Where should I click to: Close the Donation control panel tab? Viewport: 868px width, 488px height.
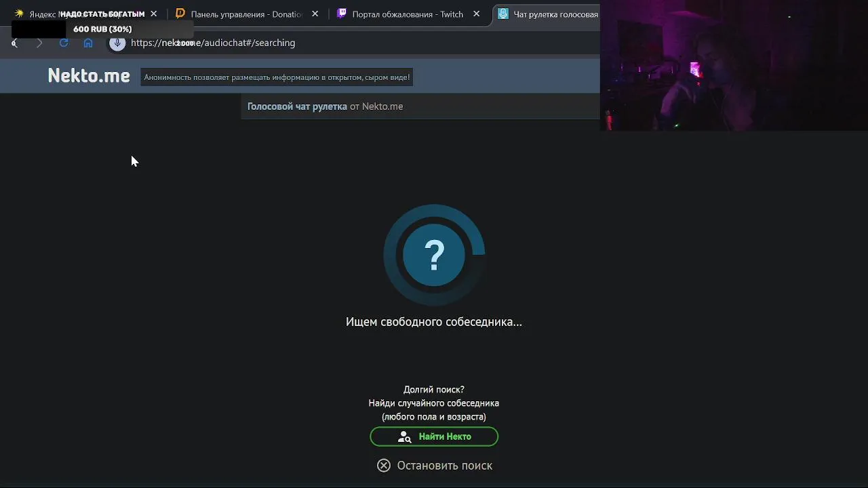pos(315,14)
